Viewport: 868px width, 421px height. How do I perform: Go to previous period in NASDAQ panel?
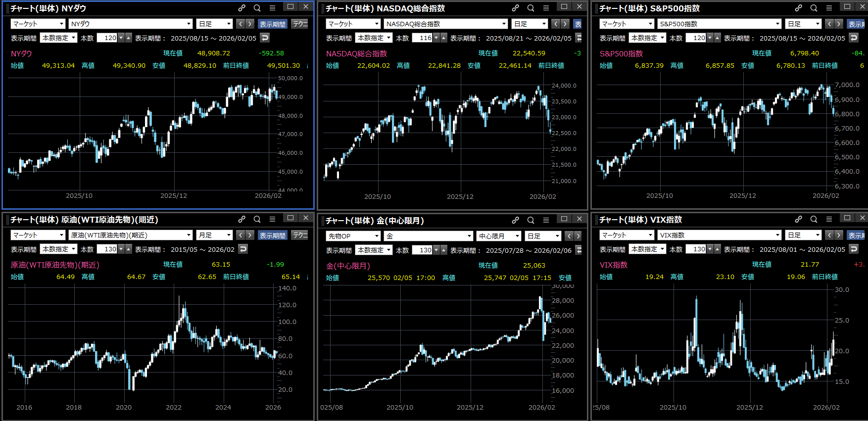tap(556, 24)
